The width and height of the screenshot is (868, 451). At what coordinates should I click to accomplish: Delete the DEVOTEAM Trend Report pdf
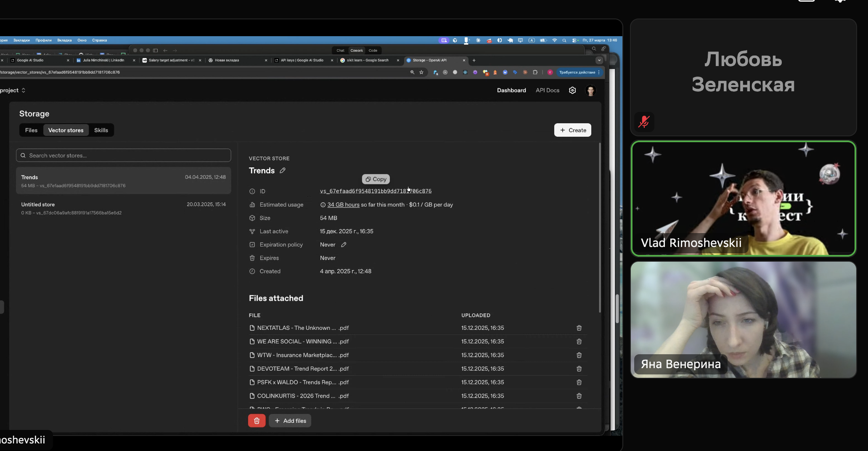point(579,369)
